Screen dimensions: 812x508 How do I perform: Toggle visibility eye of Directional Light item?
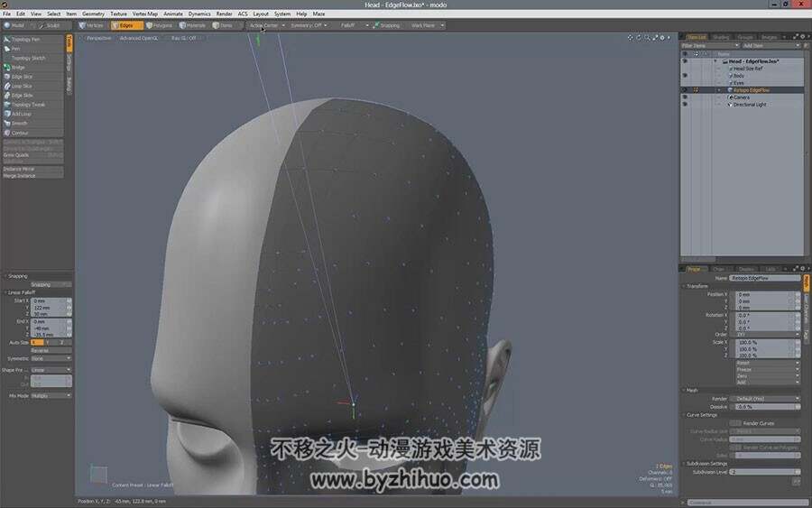point(685,105)
